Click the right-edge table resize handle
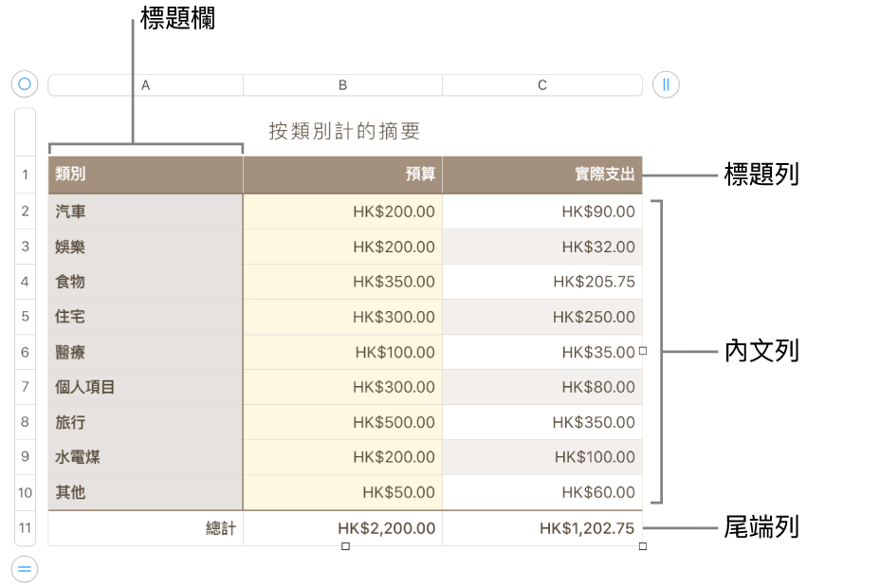 (643, 351)
